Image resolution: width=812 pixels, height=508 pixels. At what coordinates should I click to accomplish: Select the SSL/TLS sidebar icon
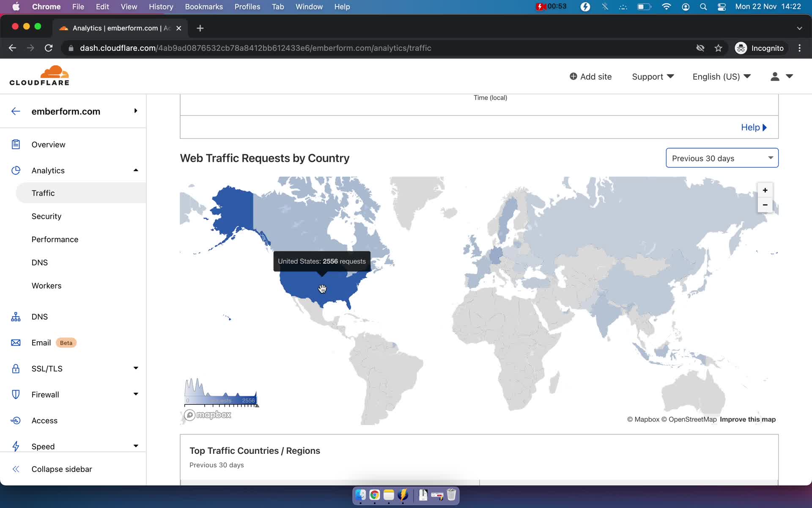tap(16, 368)
